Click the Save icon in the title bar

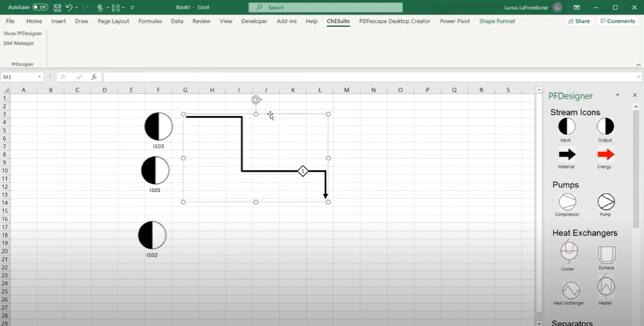(58, 7)
